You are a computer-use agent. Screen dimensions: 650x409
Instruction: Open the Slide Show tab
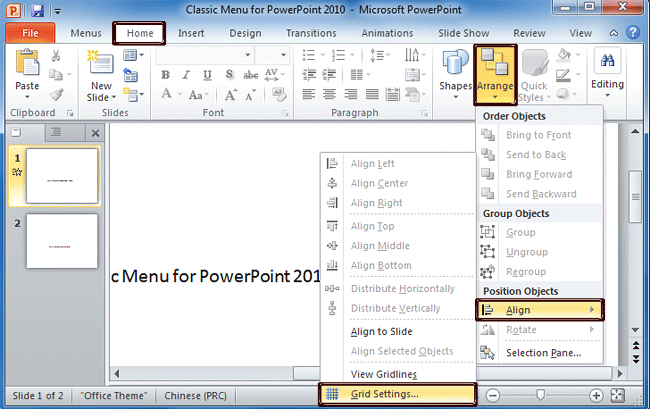pyautogui.click(x=463, y=33)
